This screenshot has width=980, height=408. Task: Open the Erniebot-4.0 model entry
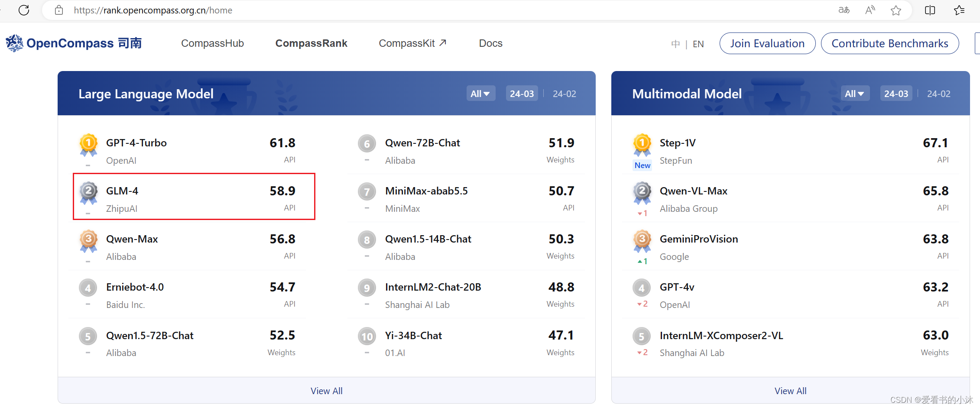(x=187, y=295)
